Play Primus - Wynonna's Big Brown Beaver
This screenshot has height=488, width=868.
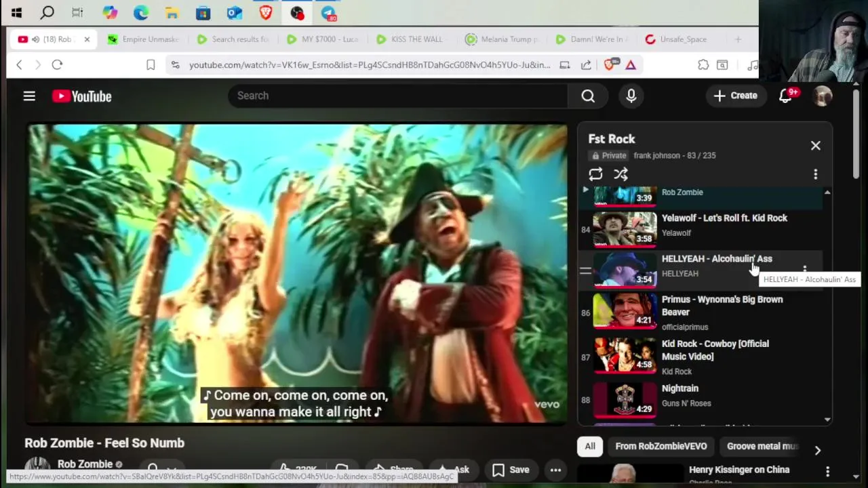point(702,313)
